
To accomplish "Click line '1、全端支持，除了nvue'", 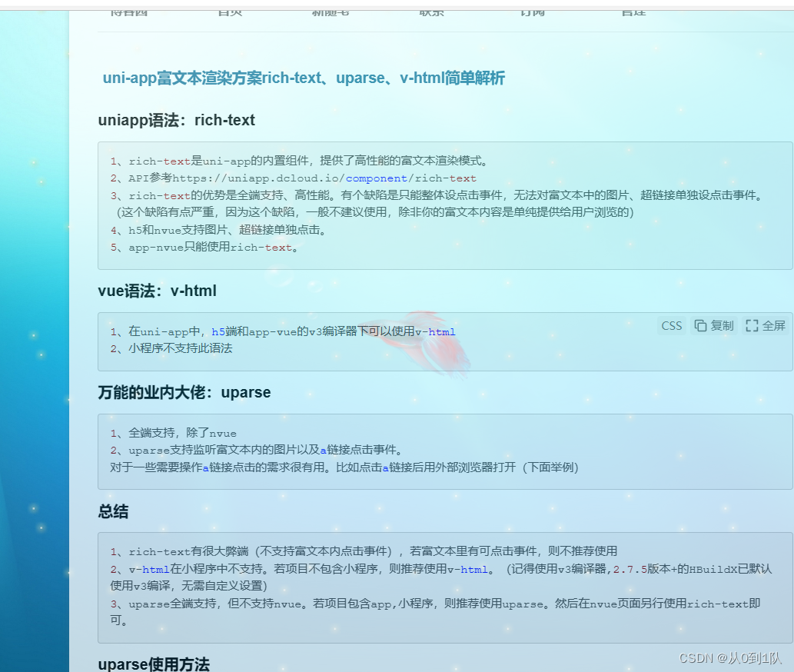I will (173, 433).
